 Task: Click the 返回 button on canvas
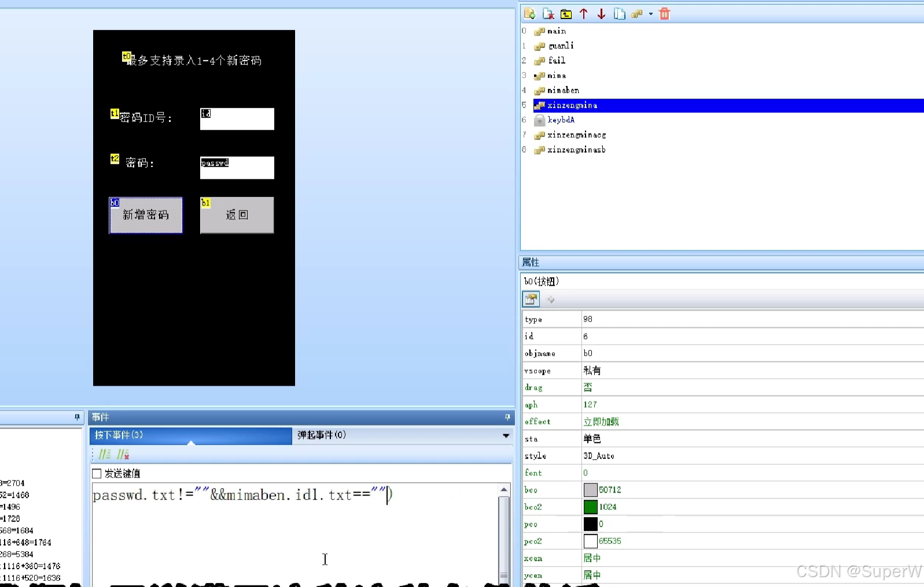(237, 215)
